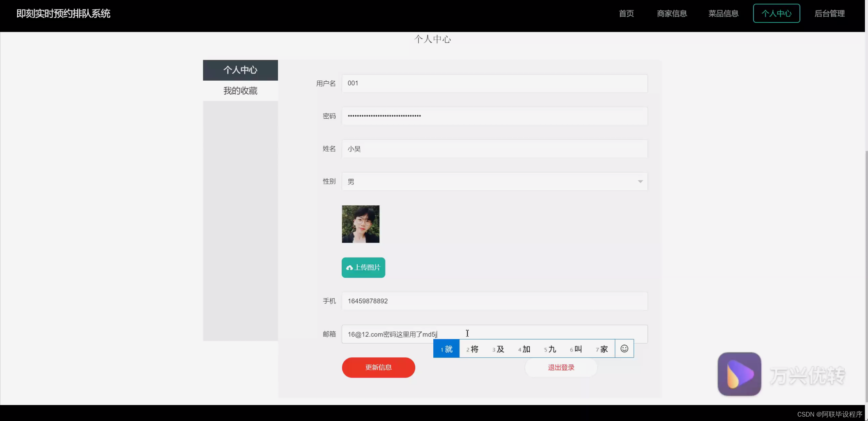
Task: Open 后台管理 from the navigation bar
Action: click(830, 14)
